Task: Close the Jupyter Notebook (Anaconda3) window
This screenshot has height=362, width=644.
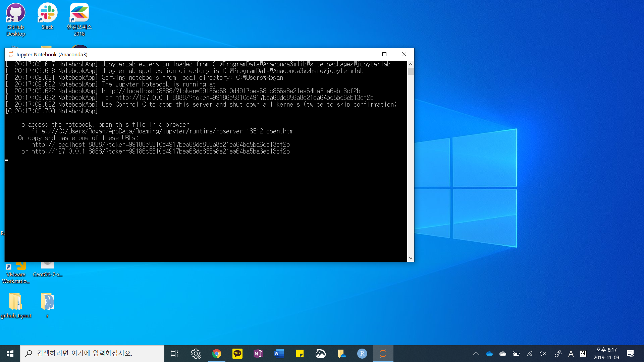Action: [x=404, y=54]
